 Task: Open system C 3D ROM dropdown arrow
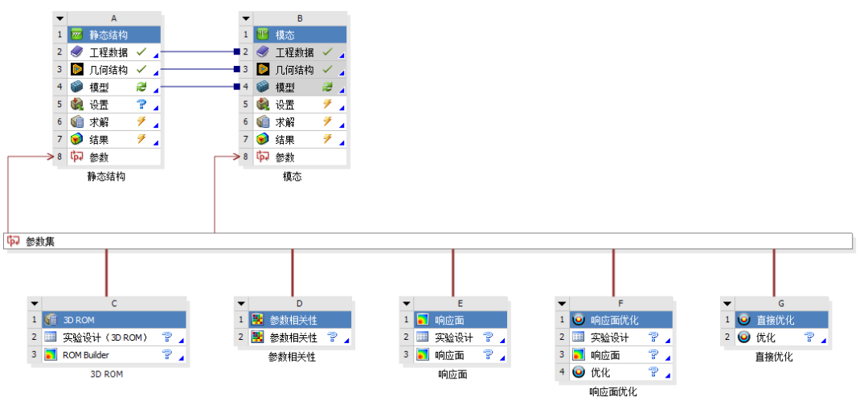pos(35,303)
